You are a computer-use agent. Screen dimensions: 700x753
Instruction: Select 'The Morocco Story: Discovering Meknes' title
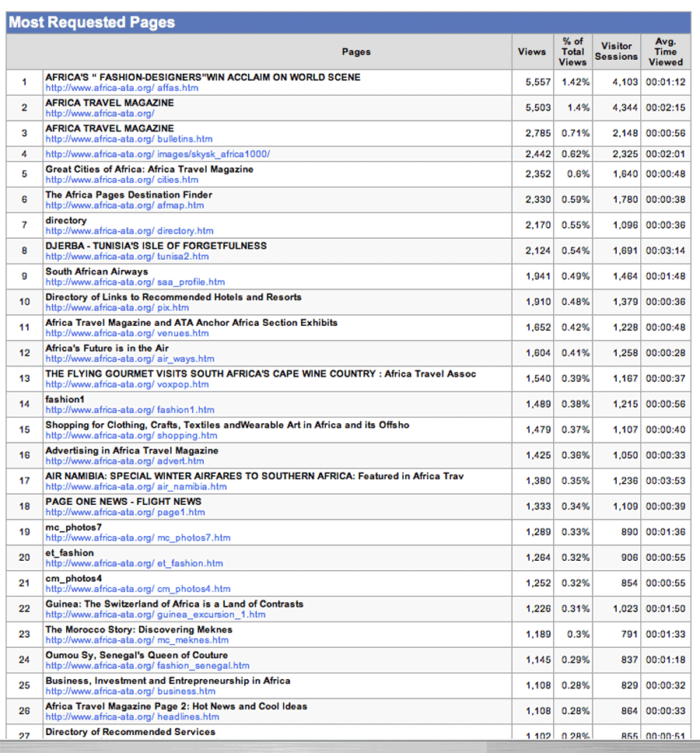pyautogui.click(x=138, y=629)
